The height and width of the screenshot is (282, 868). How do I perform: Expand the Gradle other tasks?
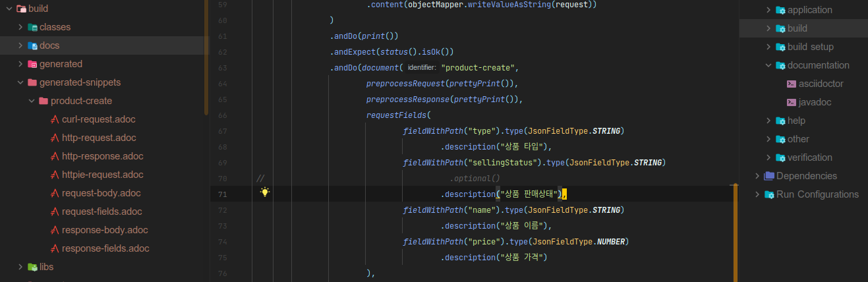point(768,139)
